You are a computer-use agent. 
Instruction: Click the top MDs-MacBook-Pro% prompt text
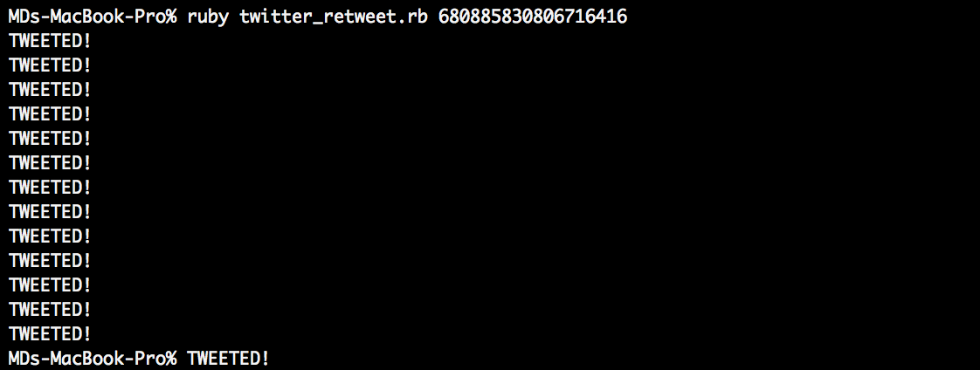[x=93, y=17]
